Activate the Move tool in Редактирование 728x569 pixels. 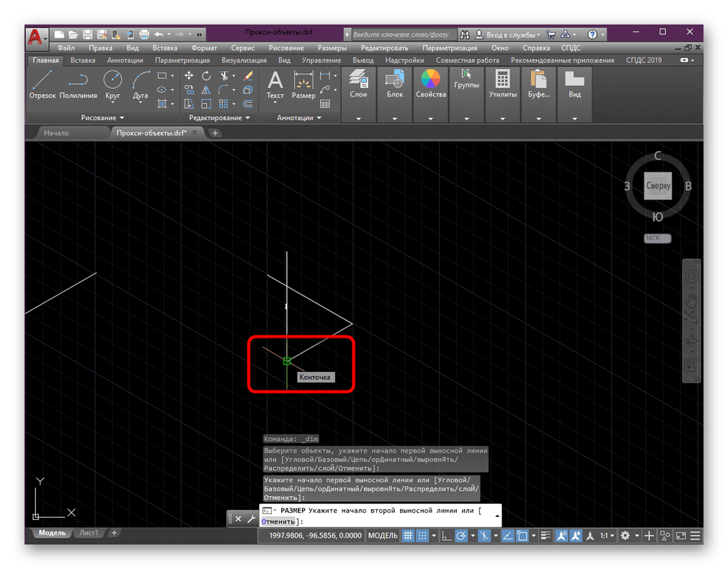189,76
